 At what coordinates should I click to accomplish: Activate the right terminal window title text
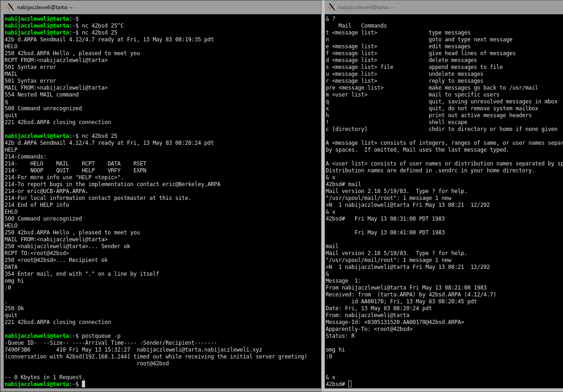click(x=366, y=7)
